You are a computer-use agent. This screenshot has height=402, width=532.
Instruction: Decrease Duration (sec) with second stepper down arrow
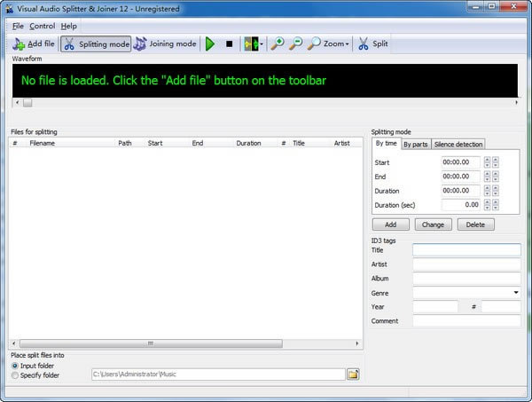click(x=496, y=208)
